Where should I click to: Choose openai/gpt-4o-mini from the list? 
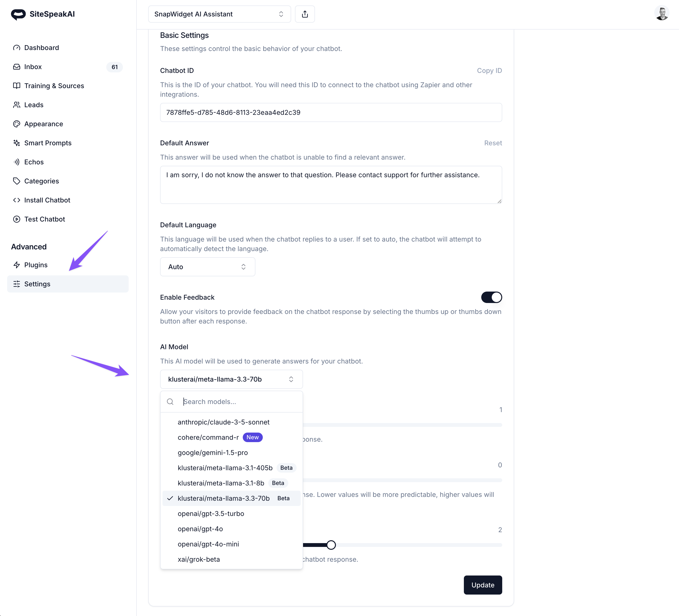[x=208, y=544]
